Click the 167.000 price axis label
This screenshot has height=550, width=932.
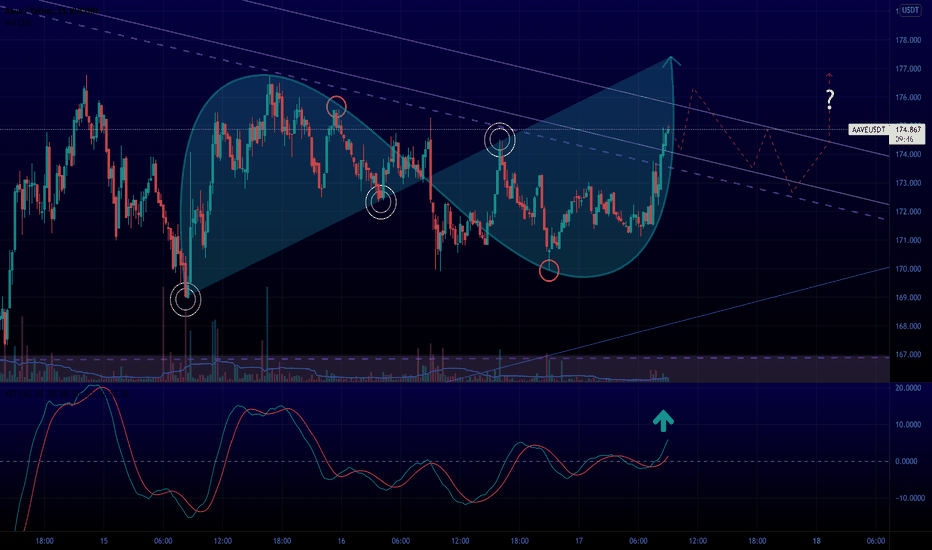[x=908, y=354]
